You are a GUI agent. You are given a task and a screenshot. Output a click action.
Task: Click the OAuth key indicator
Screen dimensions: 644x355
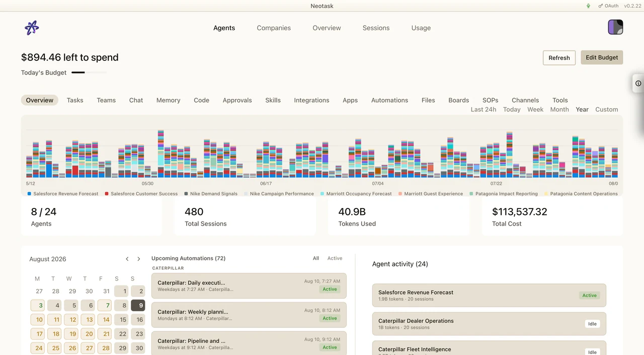[x=608, y=6]
